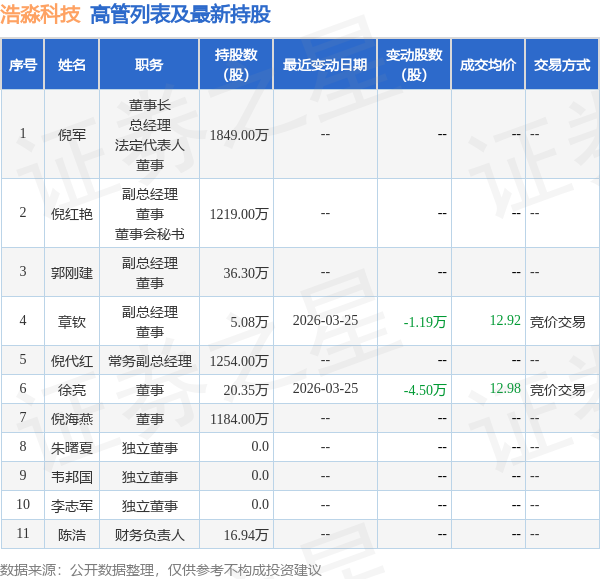Click the 数据来源 footnote text
Screen dimensions: 600x579
tap(161, 569)
